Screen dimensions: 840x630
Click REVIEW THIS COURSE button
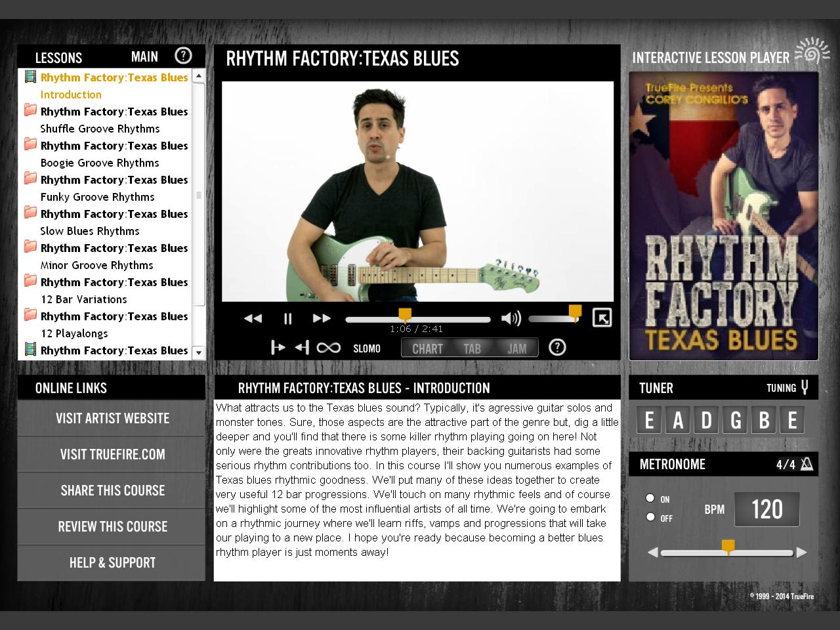[112, 526]
